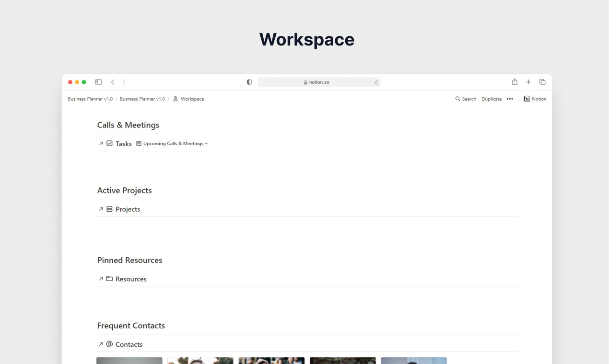Click the Duplicate button
The height and width of the screenshot is (364, 609).
pos(492,99)
